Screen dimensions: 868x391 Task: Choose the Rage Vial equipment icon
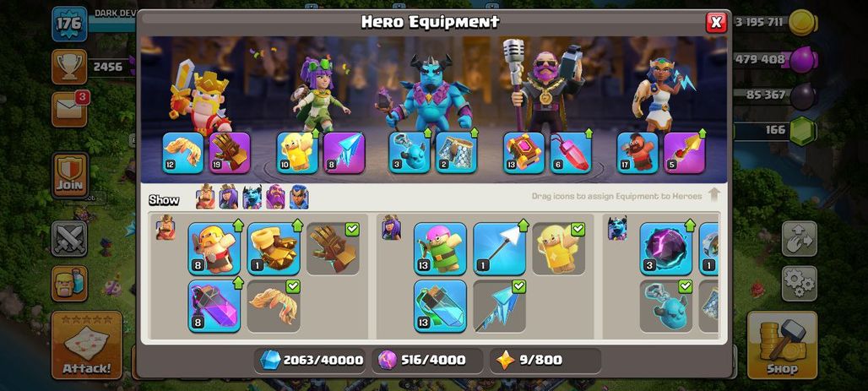click(x=214, y=306)
